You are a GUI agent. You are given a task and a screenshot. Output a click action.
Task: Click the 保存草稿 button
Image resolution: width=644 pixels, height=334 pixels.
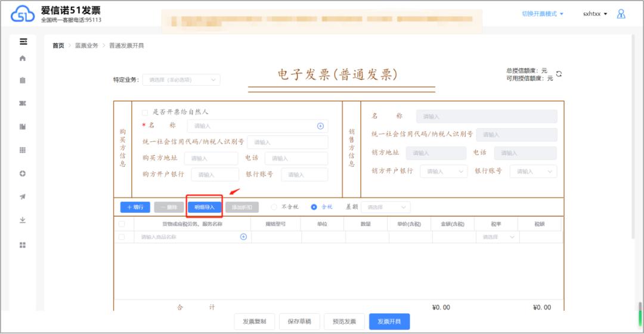(x=299, y=321)
